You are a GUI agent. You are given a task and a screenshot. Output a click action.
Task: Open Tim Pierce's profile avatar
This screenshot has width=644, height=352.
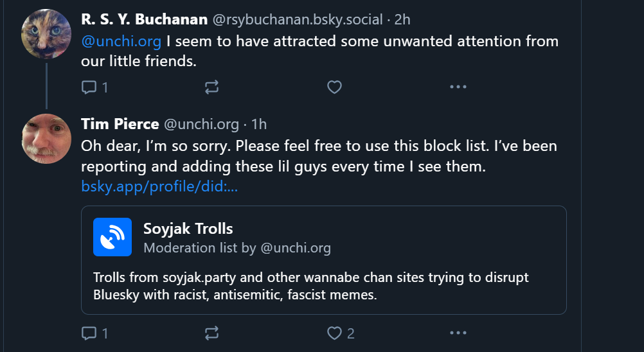46,139
